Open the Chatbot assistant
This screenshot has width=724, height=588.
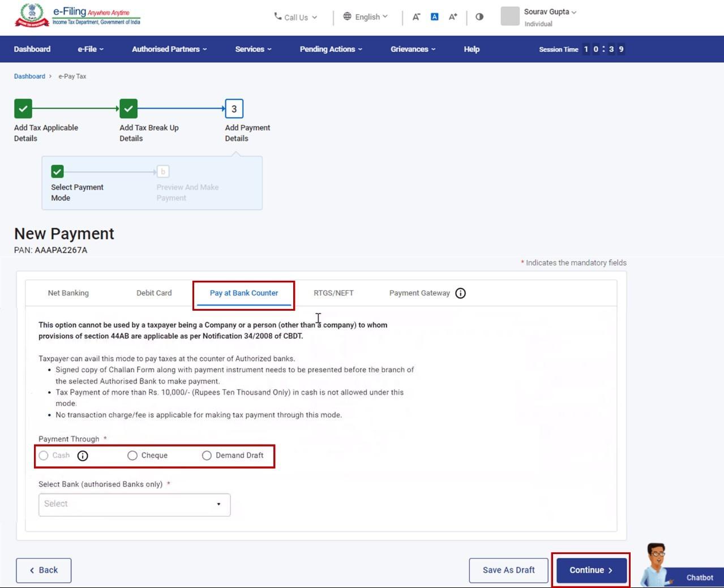pyautogui.click(x=699, y=577)
